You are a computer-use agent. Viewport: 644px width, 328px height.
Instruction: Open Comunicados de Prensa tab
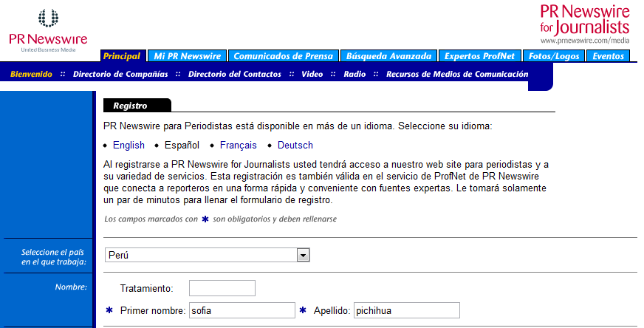[x=284, y=56]
